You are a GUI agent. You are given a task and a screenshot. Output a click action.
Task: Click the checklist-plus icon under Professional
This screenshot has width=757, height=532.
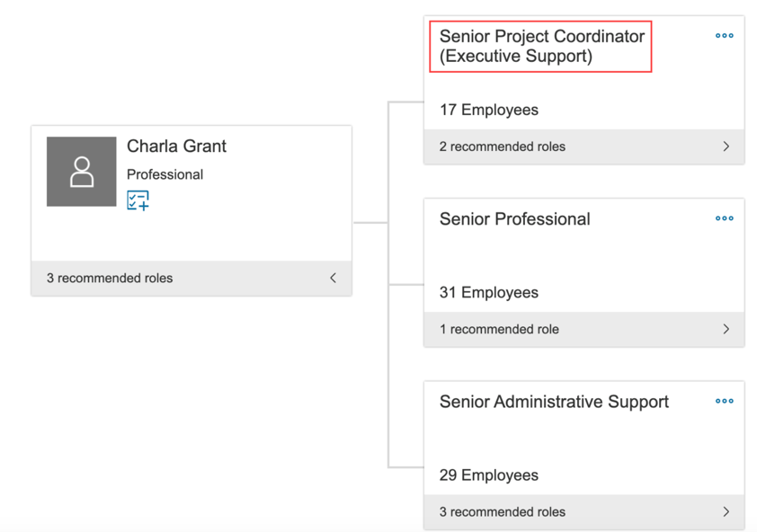(x=138, y=199)
